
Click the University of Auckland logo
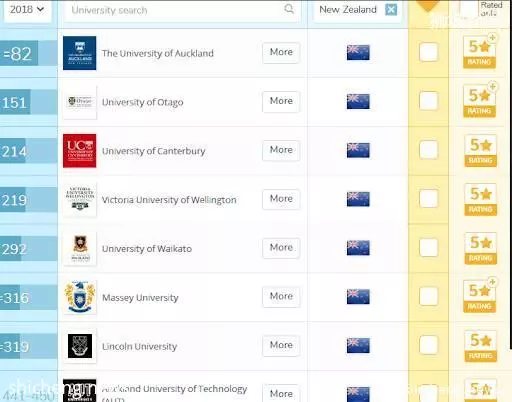(79, 53)
